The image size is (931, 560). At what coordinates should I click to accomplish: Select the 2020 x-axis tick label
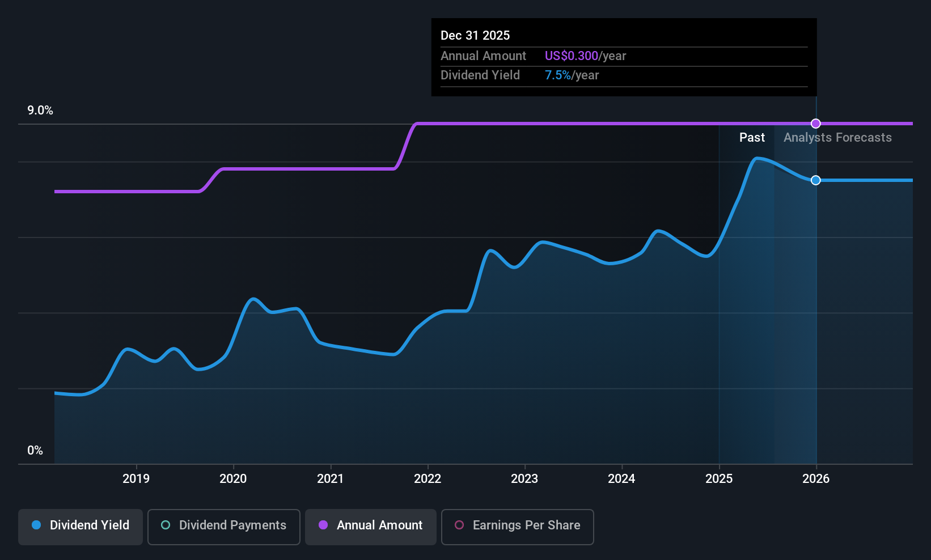click(x=233, y=479)
